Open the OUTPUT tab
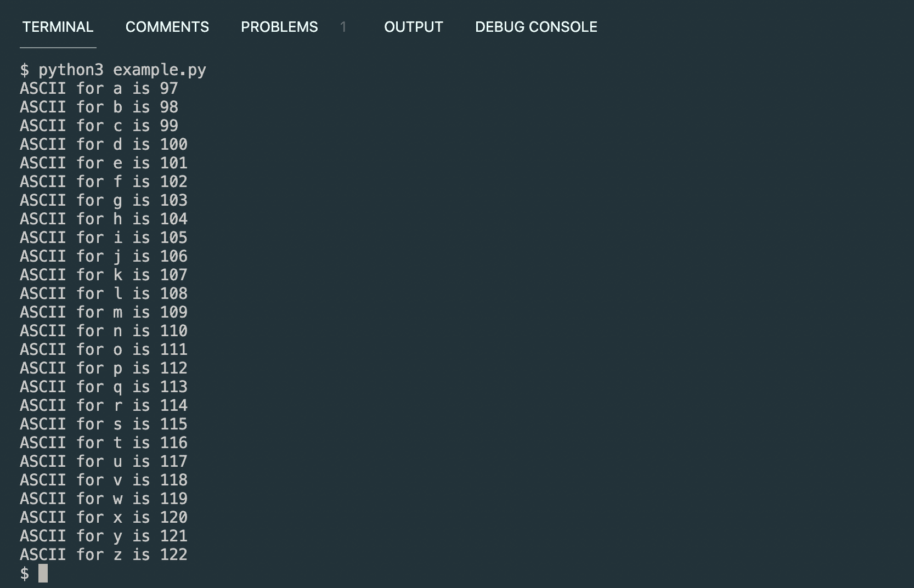 click(414, 26)
